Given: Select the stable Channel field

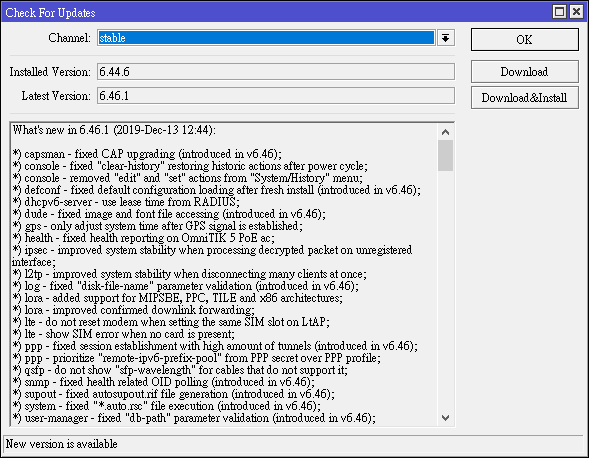Looking at the screenshot, I should pyautogui.click(x=266, y=38).
